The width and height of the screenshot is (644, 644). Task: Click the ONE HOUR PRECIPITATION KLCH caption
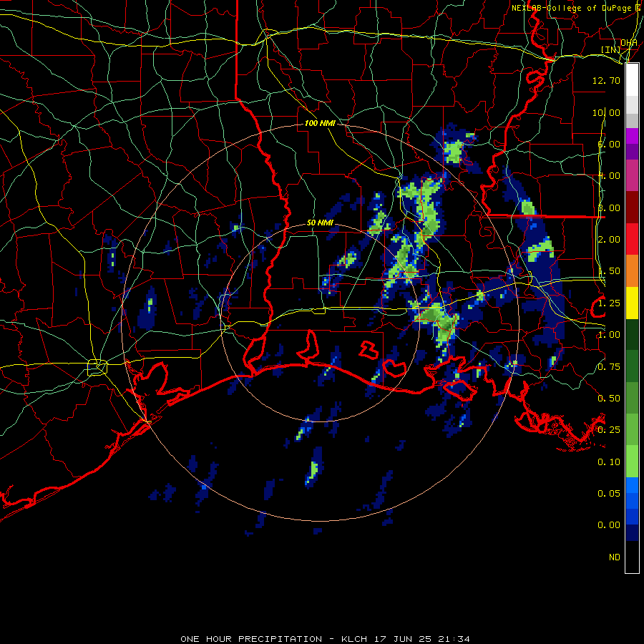[325, 639]
